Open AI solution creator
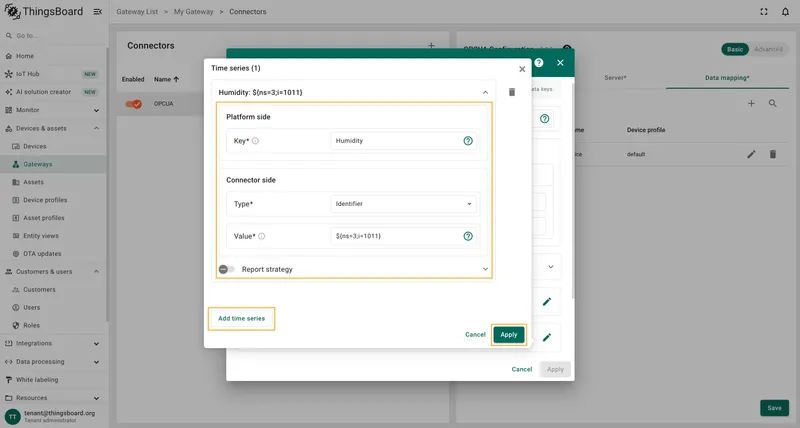Image resolution: width=800 pixels, height=428 pixels. point(54,92)
